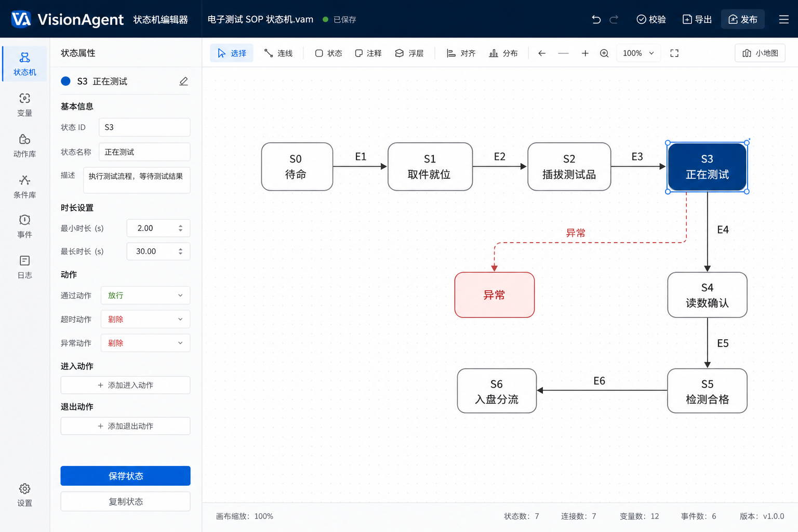Click the 校验 validate button
798x532 pixels.
pyautogui.click(x=651, y=19)
